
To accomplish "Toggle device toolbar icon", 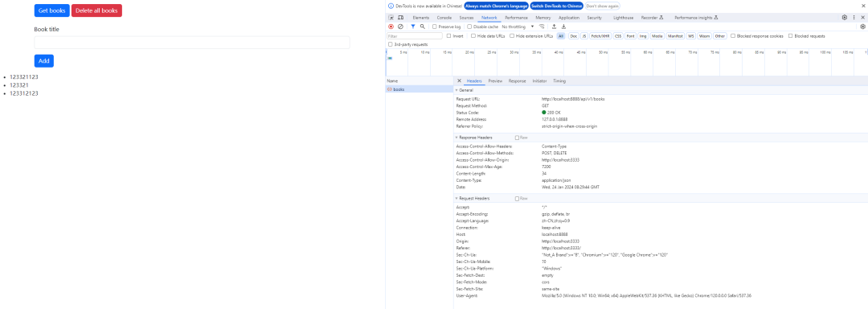I will 401,18.
